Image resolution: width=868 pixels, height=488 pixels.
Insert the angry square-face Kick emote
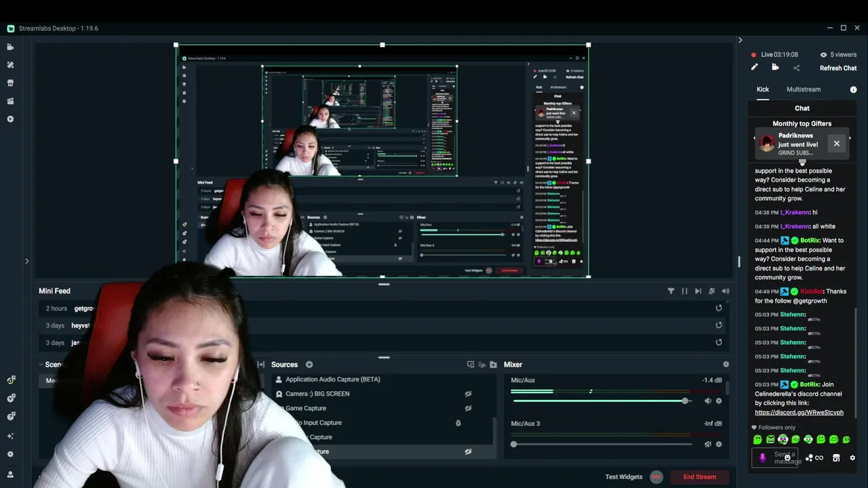point(770,440)
